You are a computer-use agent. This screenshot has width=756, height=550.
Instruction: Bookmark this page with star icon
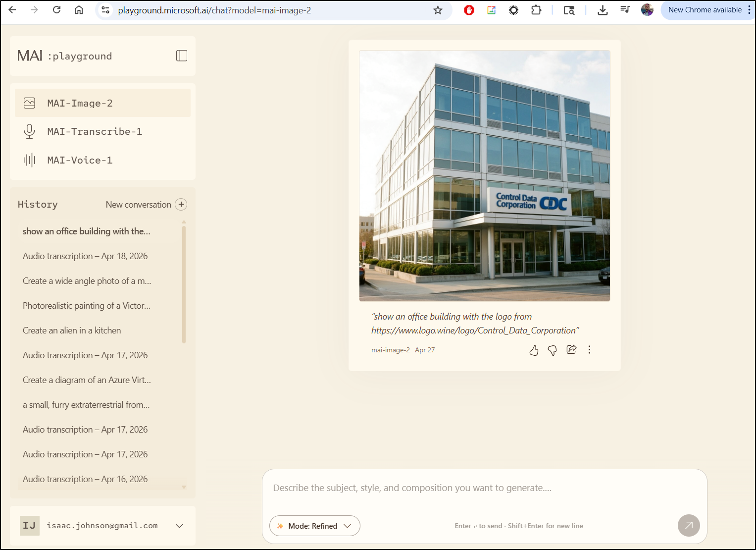click(x=438, y=10)
